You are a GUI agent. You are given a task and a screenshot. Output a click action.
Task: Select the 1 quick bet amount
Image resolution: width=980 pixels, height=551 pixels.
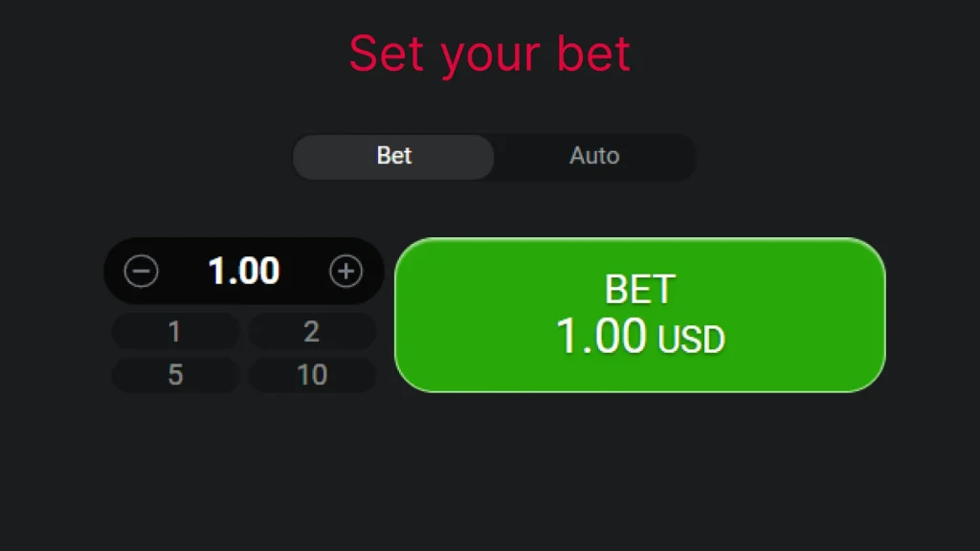click(174, 331)
